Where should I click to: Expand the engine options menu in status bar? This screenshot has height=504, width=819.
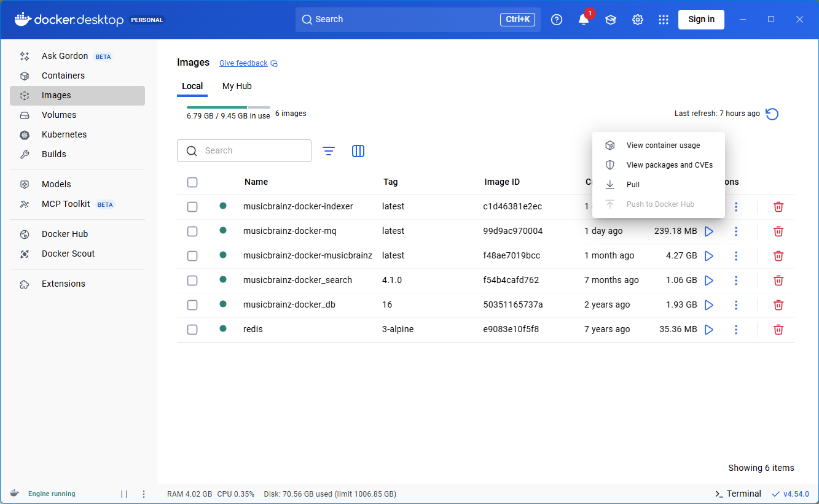pos(144,494)
